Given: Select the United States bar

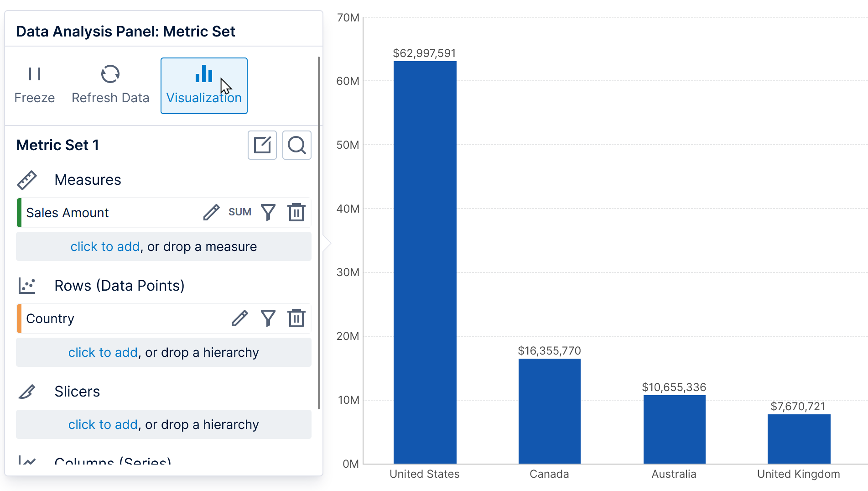Looking at the screenshot, I should (425, 262).
